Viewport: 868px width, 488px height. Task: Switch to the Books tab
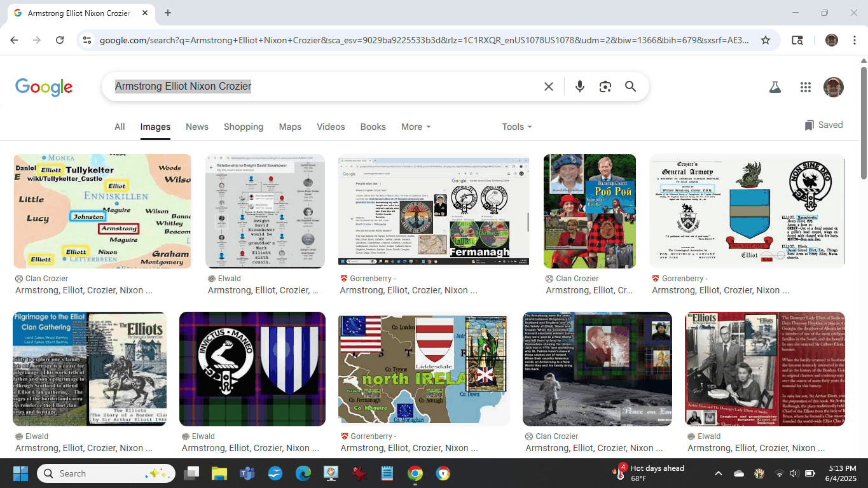click(373, 127)
